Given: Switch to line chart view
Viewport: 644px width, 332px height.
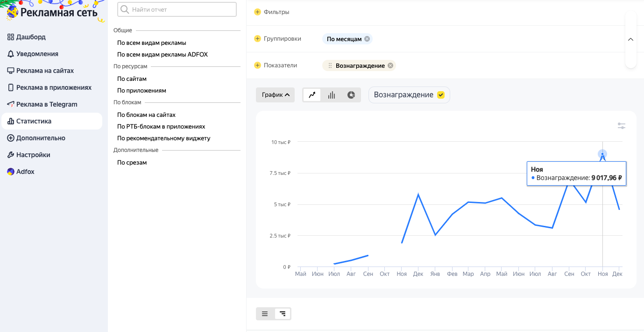Looking at the screenshot, I should click(312, 95).
